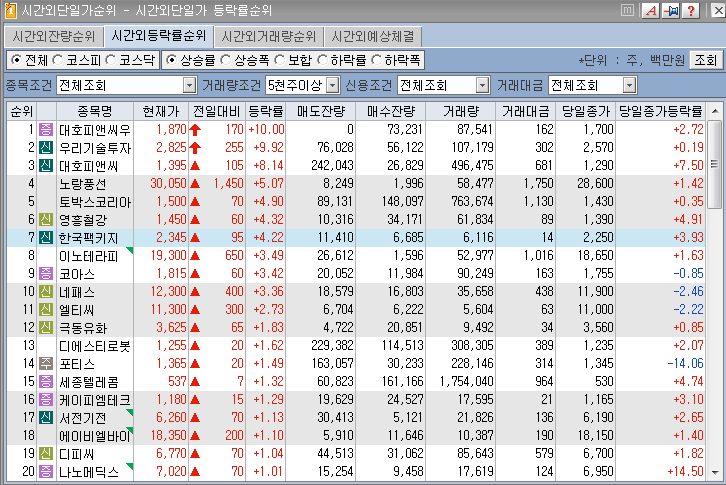Switch to 시간외예상체결 tab
This screenshot has height=485, width=726.
tap(373, 37)
